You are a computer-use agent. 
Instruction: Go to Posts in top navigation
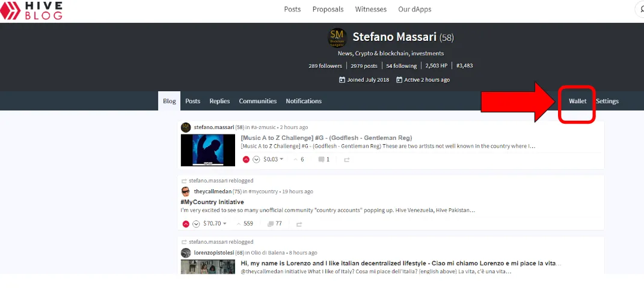coord(292,10)
